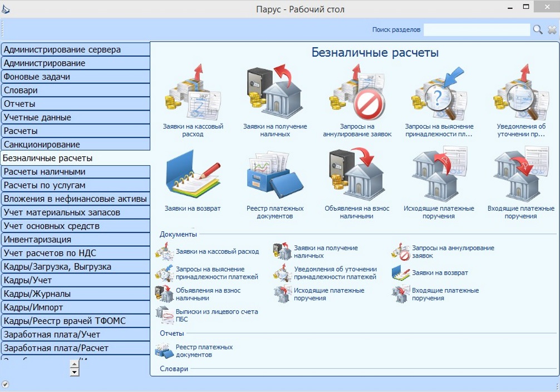Minimize the Парус window
The height and width of the screenshot is (392, 560).
(x=510, y=7)
